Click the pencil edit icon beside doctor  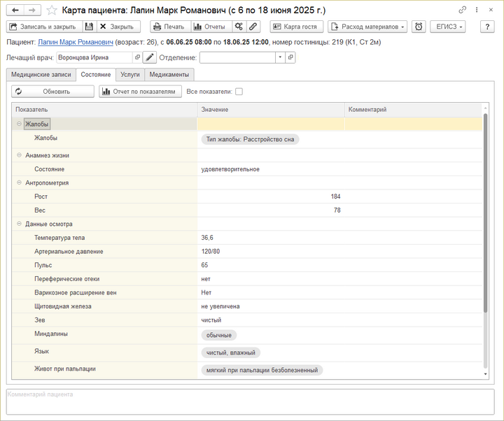pyautogui.click(x=150, y=57)
